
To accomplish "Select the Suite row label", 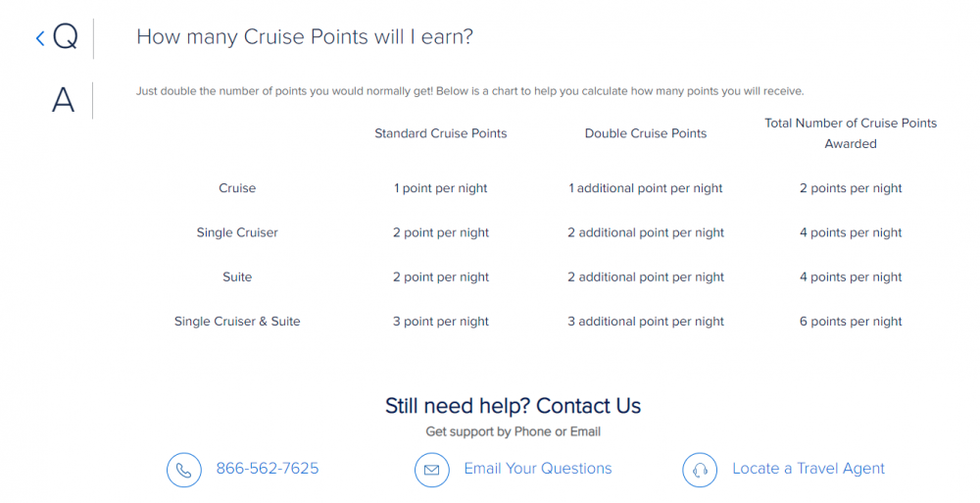I will (x=237, y=277).
